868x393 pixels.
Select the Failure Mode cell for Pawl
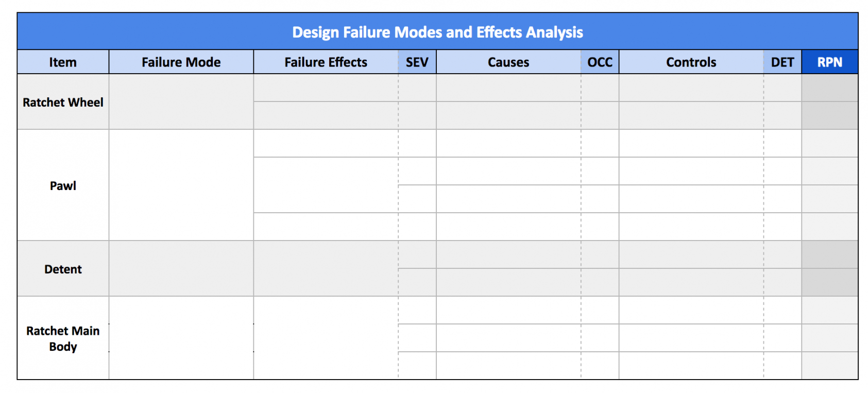tap(181, 185)
